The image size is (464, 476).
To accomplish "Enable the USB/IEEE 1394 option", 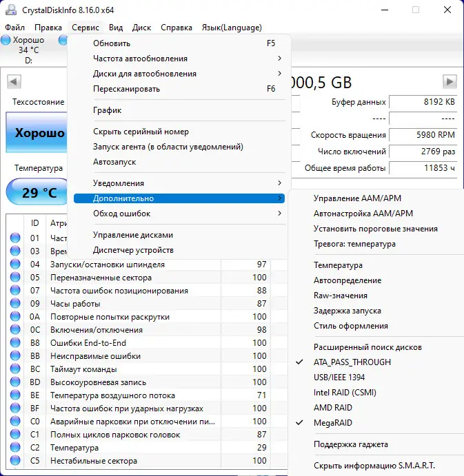I will (x=339, y=377).
